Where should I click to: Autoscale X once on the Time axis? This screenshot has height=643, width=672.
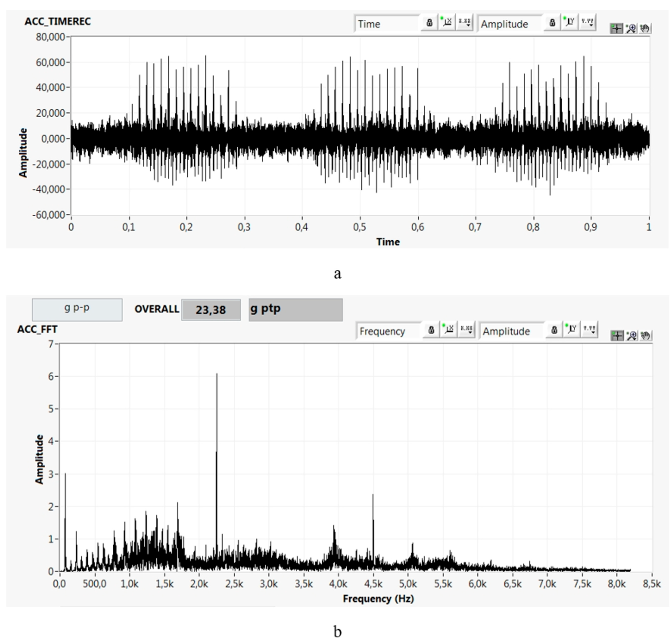click(447, 23)
